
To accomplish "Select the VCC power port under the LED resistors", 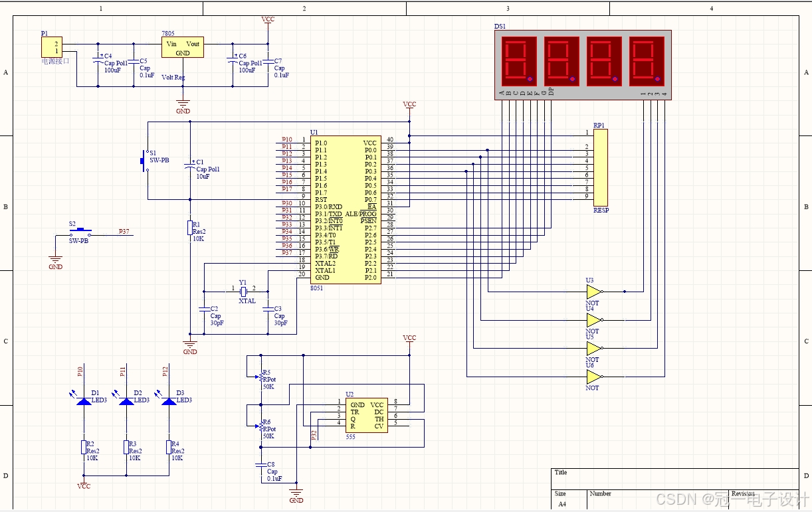I will point(84,484).
